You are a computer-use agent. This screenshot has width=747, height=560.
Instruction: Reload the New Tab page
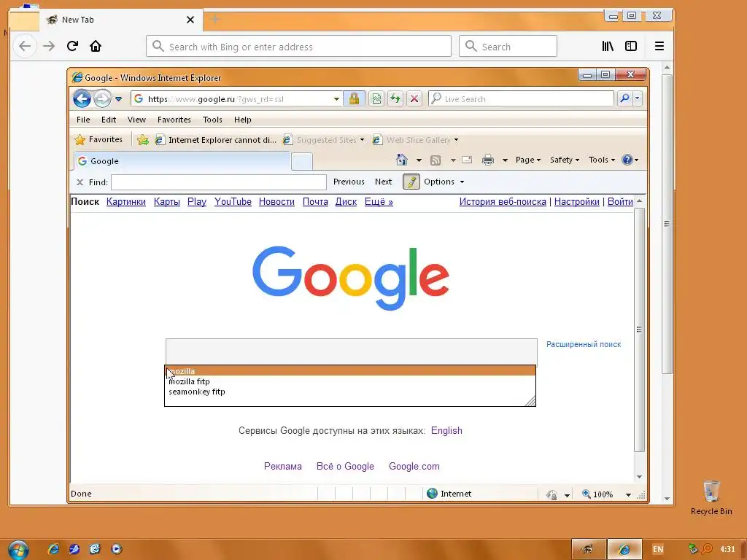[72, 46]
